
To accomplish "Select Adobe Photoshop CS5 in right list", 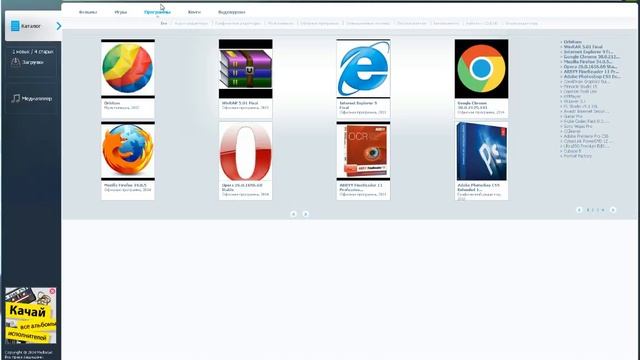I will click(591, 76).
